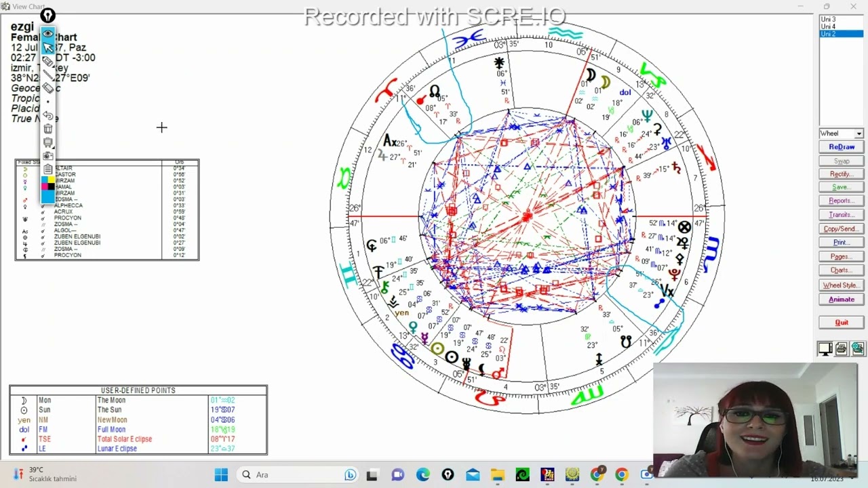Click Total Solar Eclipse row in points table
The height and width of the screenshot is (488, 868).
point(138,439)
